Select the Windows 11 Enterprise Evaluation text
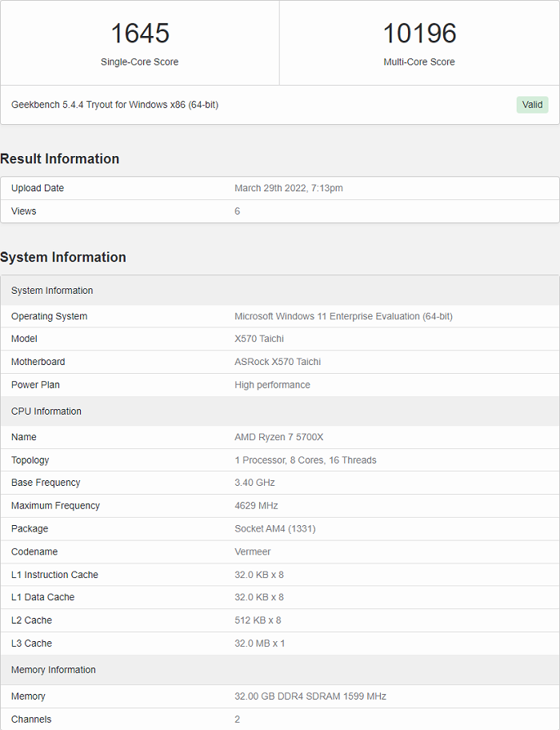560x730 pixels. click(x=343, y=316)
